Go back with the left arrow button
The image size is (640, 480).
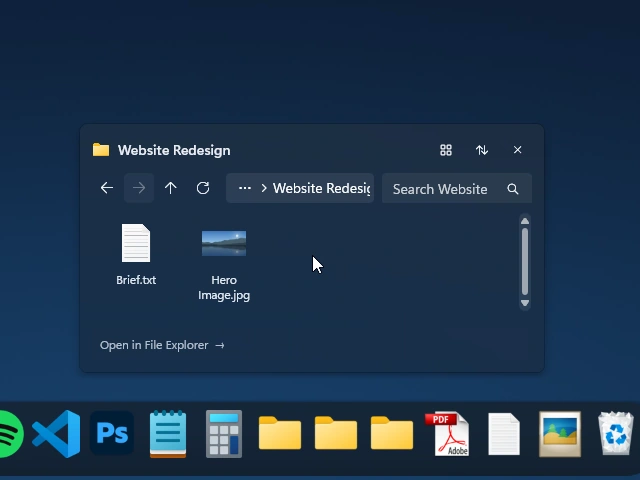click(x=107, y=188)
